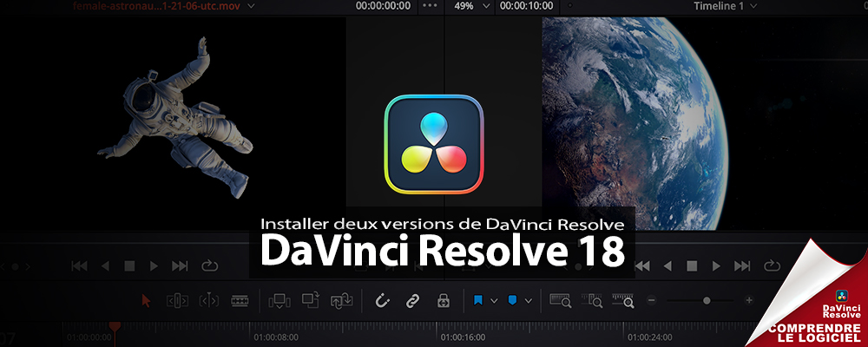
Task: Stop playback in the timeline viewer
Action: [692, 266]
